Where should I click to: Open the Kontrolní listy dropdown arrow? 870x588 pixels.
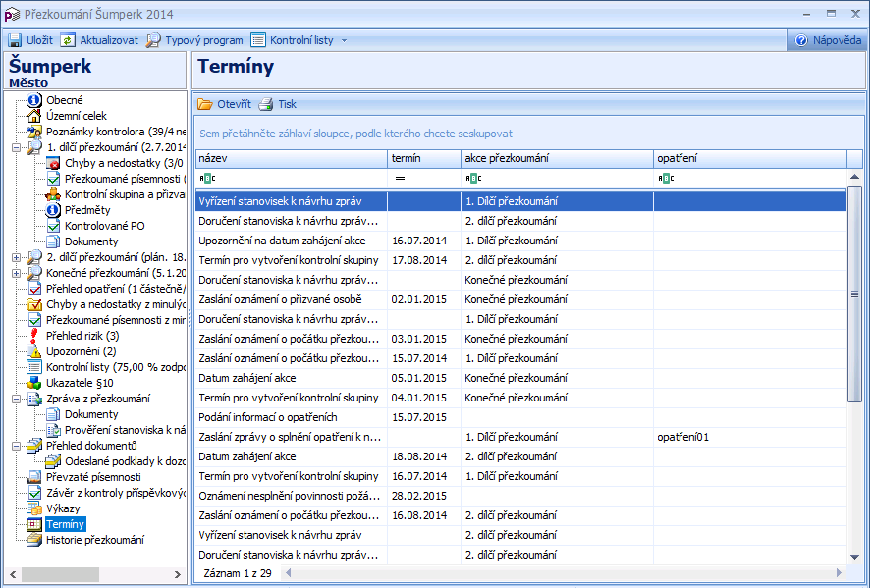[x=344, y=40]
